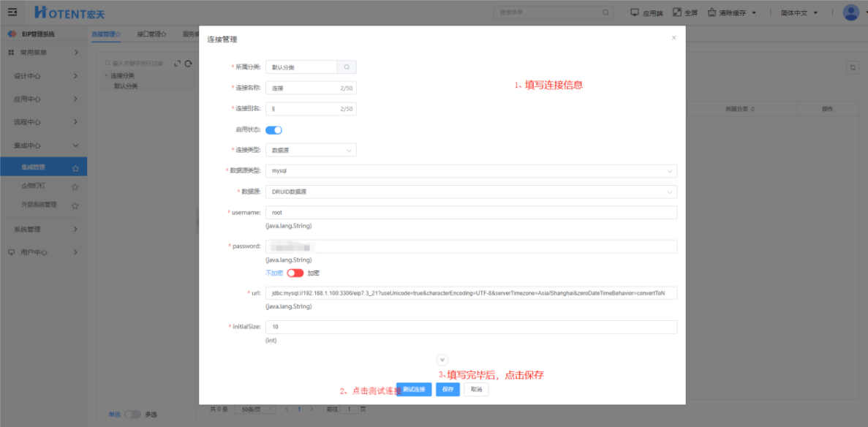This screenshot has height=427, width=868.
Task: Close the 连接管理 dialog with X
Action: pos(673,38)
